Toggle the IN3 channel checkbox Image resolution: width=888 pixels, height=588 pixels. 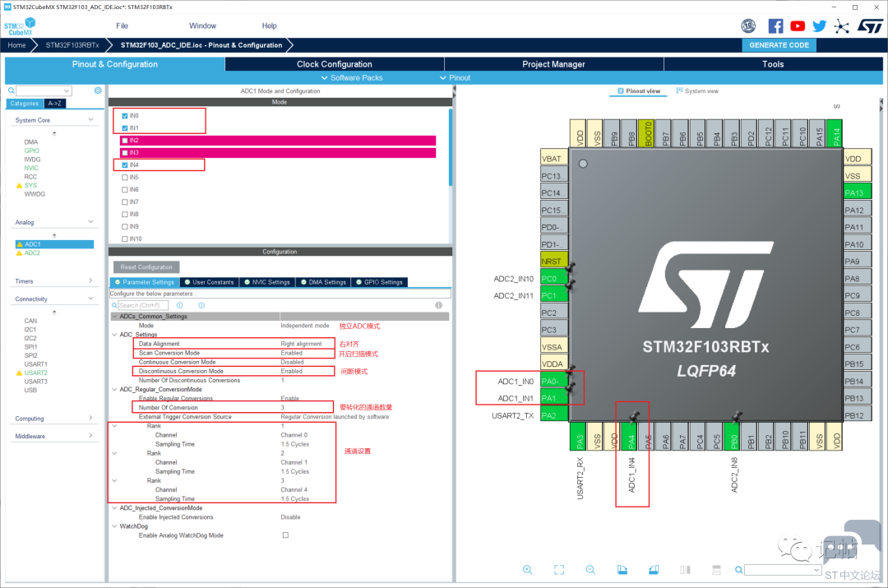pos(125,153)
